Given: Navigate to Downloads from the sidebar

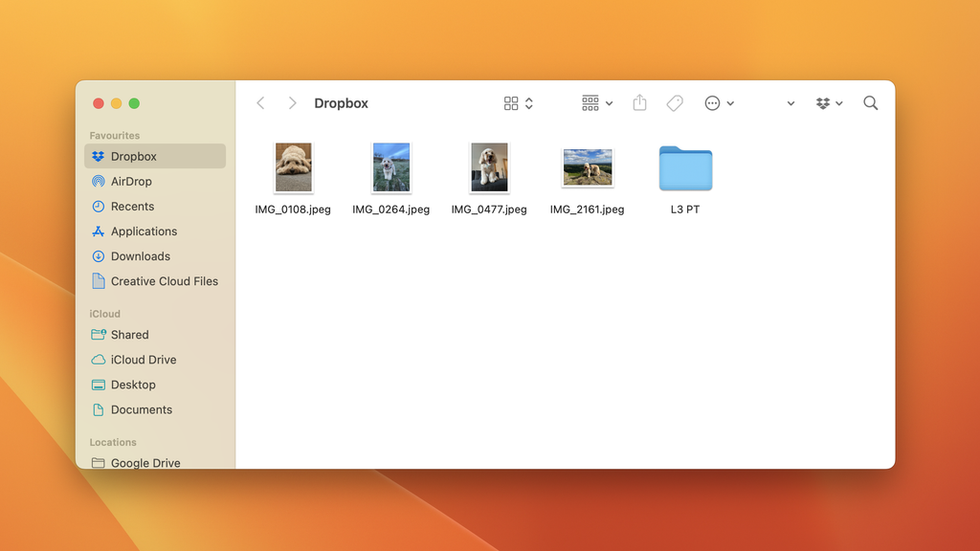Looking at the screenshot, I should (140, 255).
